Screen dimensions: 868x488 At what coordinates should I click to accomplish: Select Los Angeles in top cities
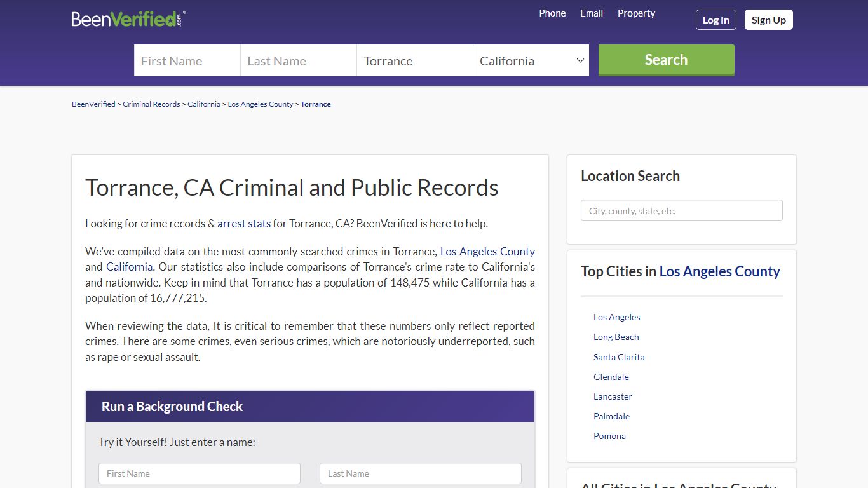pyautogui.click(x=617, y=317)
